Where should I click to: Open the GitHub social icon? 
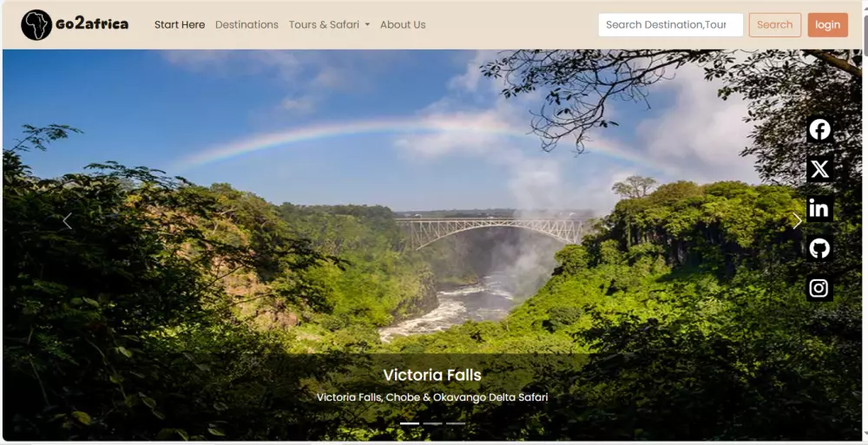[819, 248]
